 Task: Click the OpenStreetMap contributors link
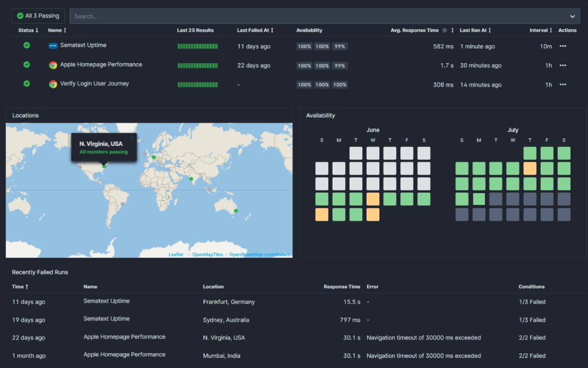tap(260, 254)
